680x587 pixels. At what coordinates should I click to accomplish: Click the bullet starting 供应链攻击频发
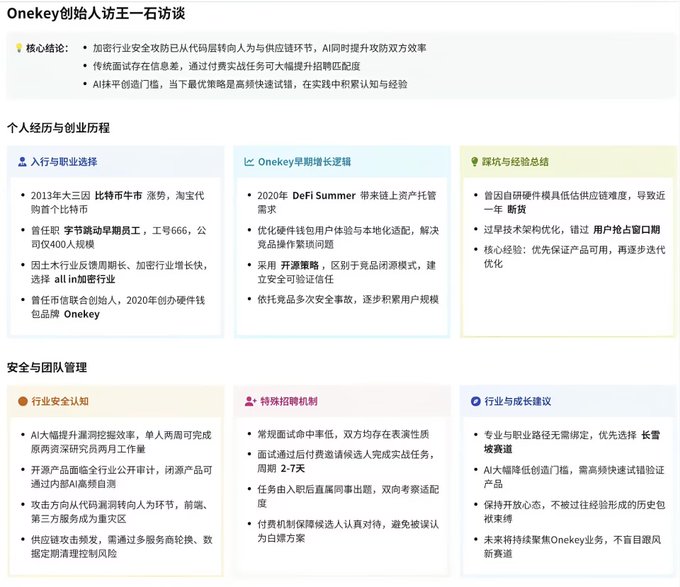[x=121, y=547]
